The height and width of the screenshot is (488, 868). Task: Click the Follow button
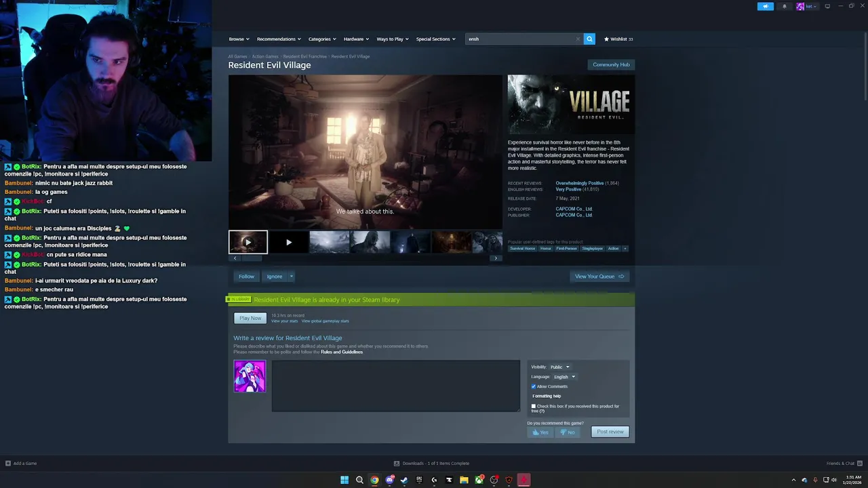tap(246, 276)
